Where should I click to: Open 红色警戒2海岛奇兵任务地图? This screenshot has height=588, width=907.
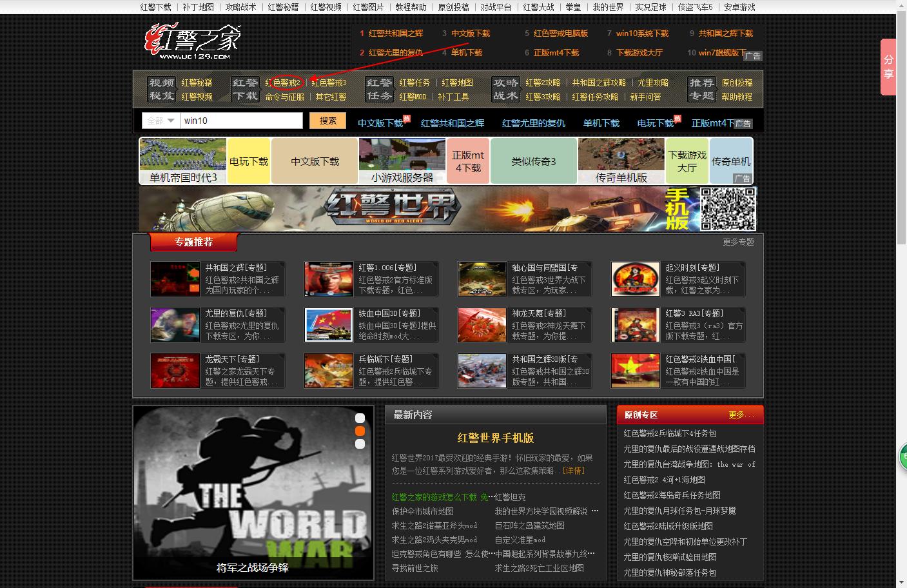point(672,495)
